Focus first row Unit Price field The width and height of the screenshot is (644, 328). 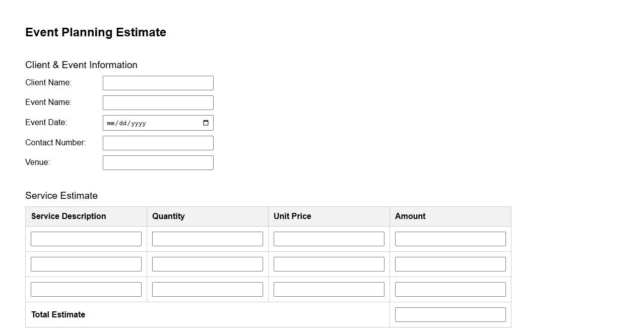tap(329, 239)
